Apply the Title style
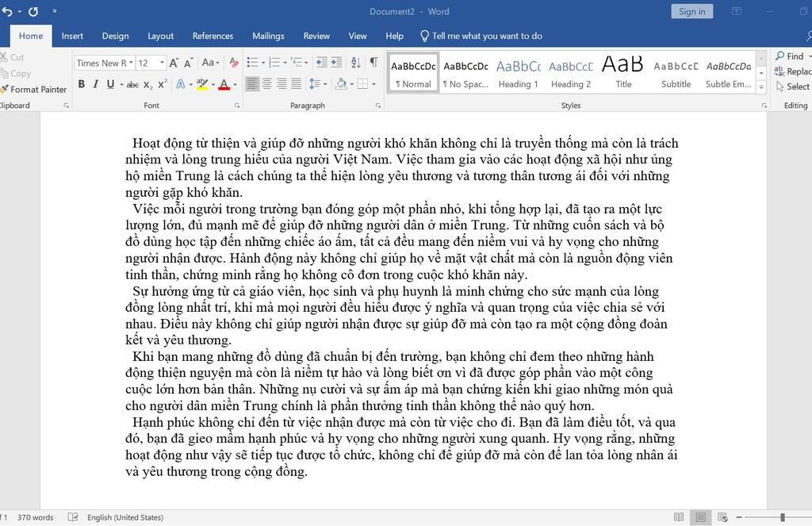This screenshot has width=812, height=526. click(x=623, y=73)
